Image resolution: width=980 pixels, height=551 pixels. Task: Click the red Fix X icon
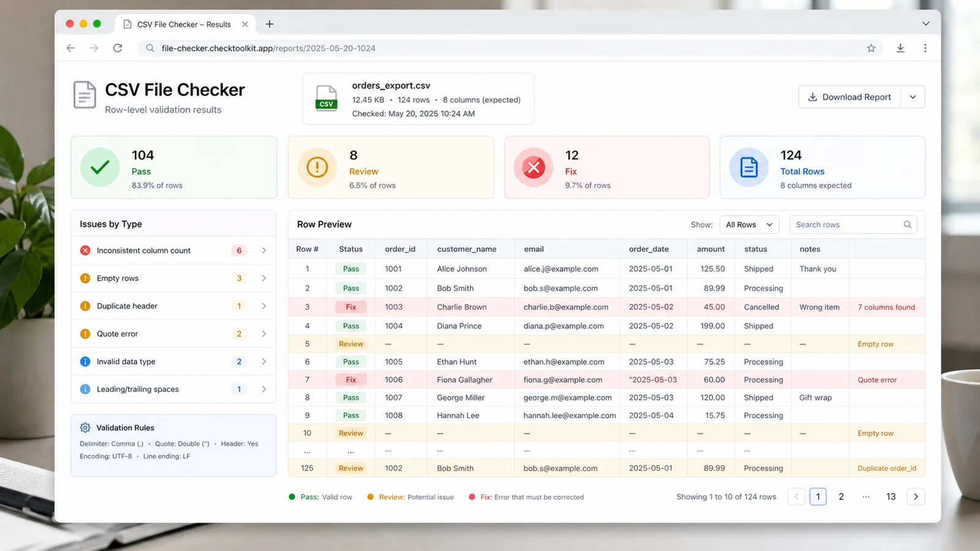coord(533,167)
